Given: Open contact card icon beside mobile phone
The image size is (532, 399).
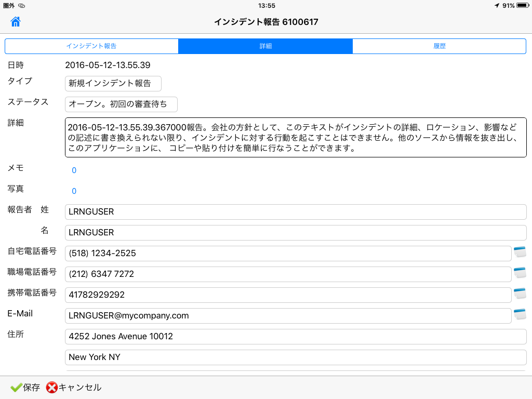Looking at the screenshot, I should tap(520, 294).
